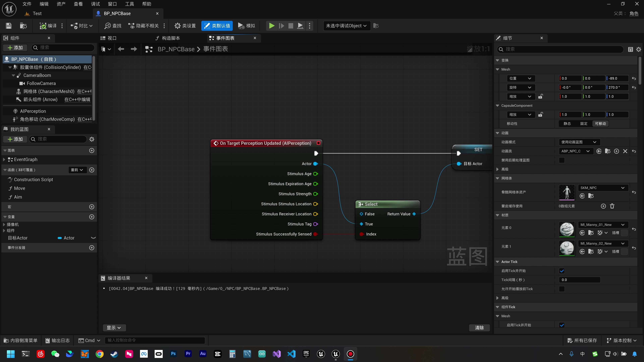Toggle Disable Post Process Blueprint checkbox
The height and width of the screenshot is (362, 644).
(561, 160)
